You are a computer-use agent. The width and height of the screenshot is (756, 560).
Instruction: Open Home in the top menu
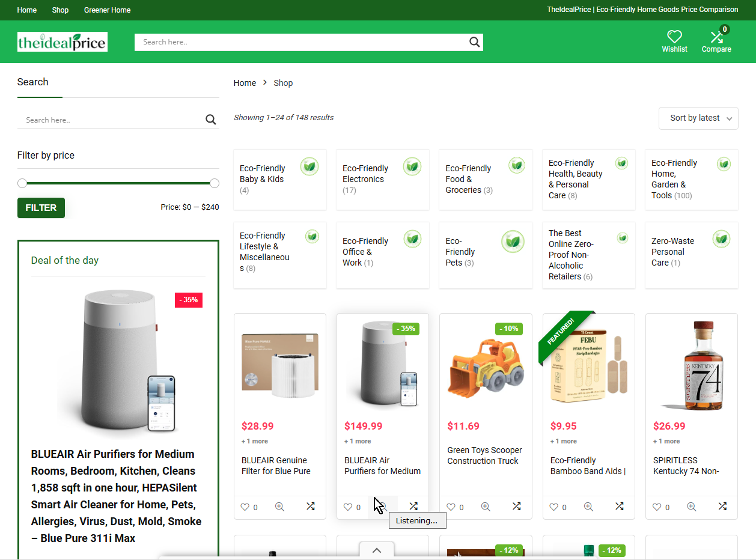click(x=27, y=10)
